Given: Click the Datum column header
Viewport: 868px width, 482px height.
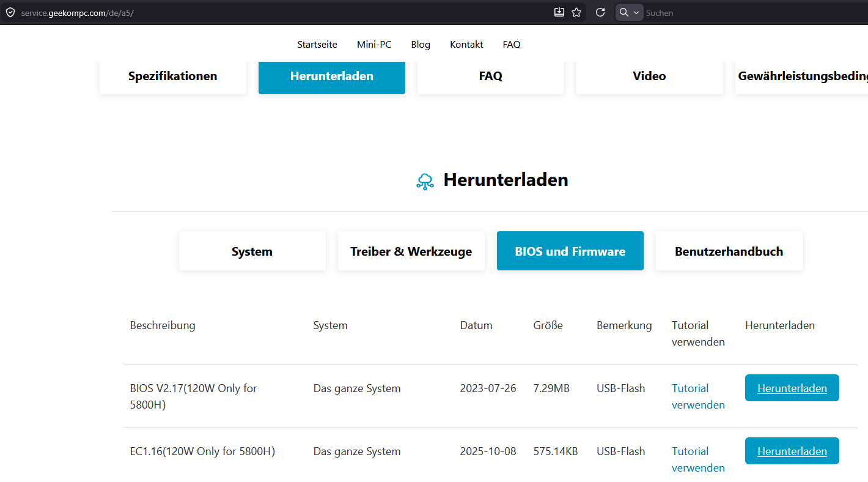Looking at the screenshot, I should 476,325.
